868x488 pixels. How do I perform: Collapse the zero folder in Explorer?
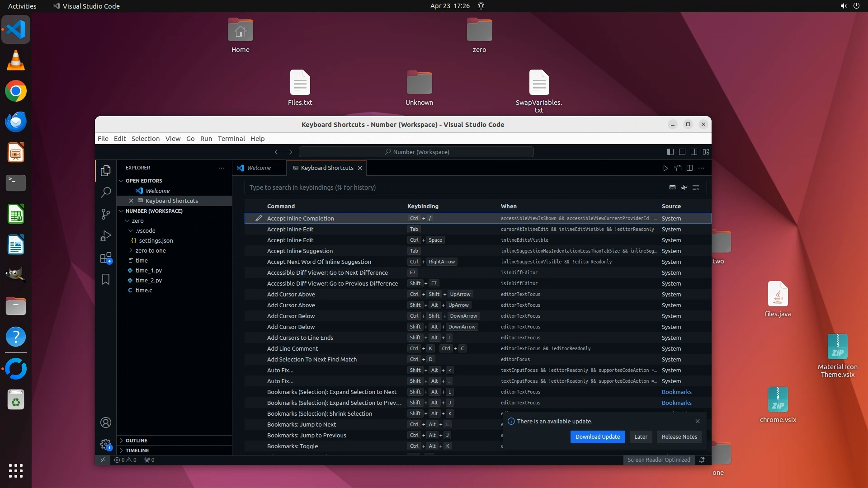coord(137,221)
